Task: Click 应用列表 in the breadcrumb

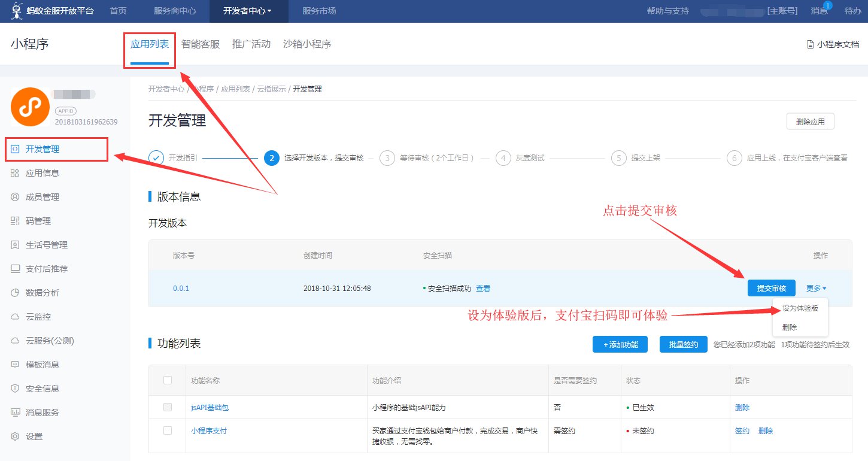Action: point(235,89)
